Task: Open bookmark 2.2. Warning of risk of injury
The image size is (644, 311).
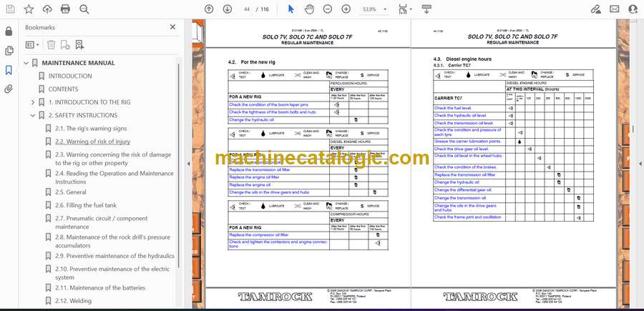Action: [93, 142]
